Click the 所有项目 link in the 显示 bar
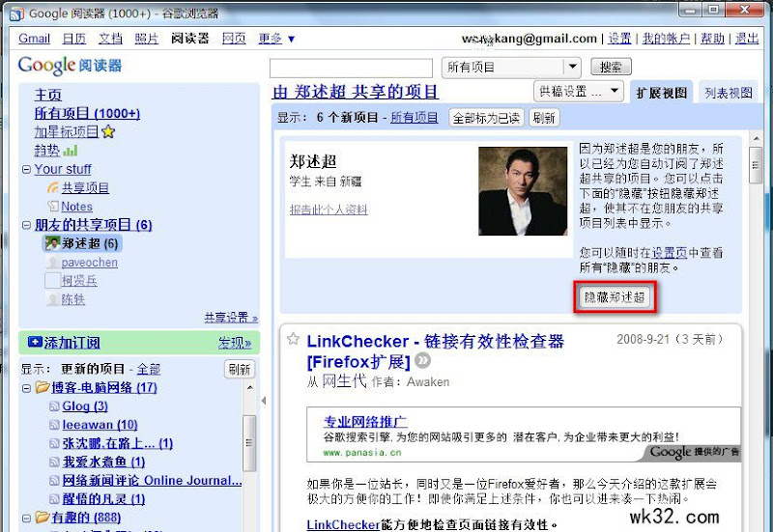The image size is (773, 532). coord(415,118)
